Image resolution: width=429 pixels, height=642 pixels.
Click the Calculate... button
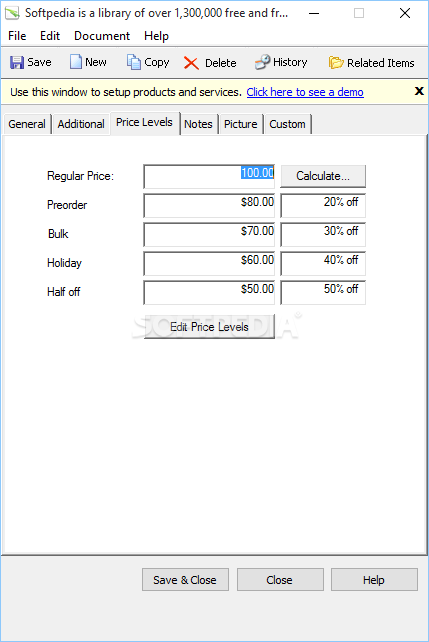(x=323, y=176)
